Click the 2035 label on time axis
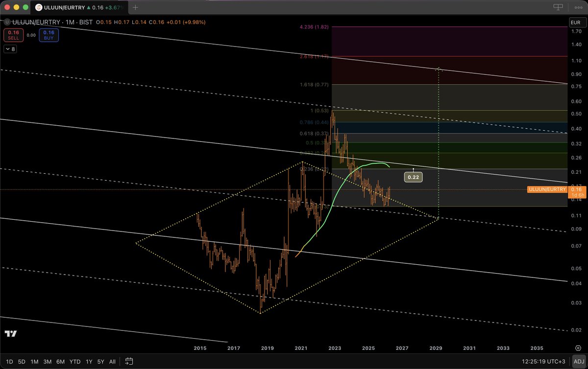588x369 pixels. coord(537,348)
